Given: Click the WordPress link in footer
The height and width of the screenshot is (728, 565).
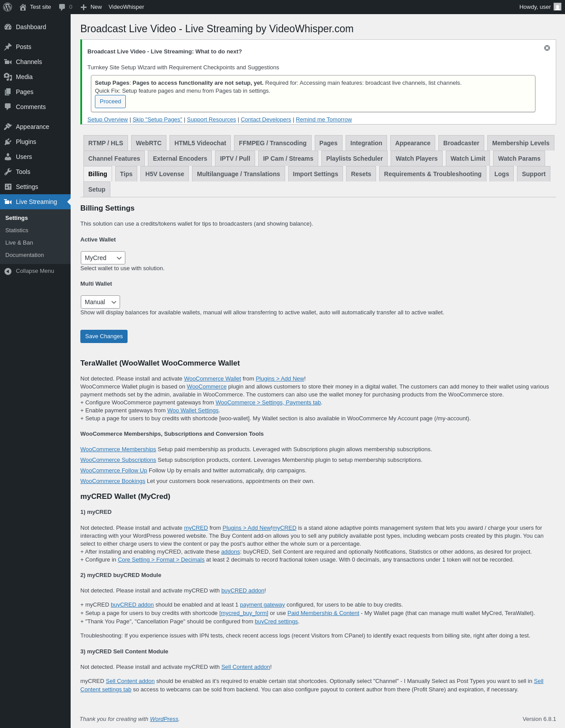Looking at the screenshot, I should 164,719.
